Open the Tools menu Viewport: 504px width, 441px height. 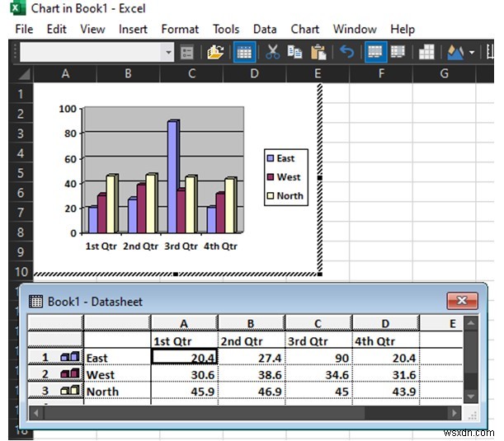click(226, 29)
